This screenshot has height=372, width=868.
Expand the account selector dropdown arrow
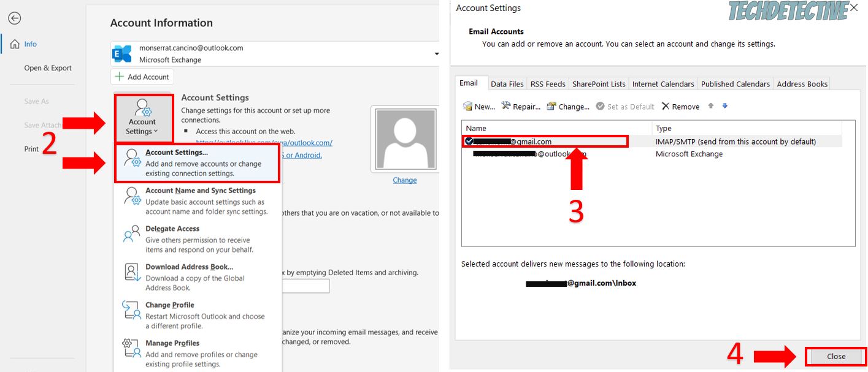pyautogui.click(x=436, y=54)
